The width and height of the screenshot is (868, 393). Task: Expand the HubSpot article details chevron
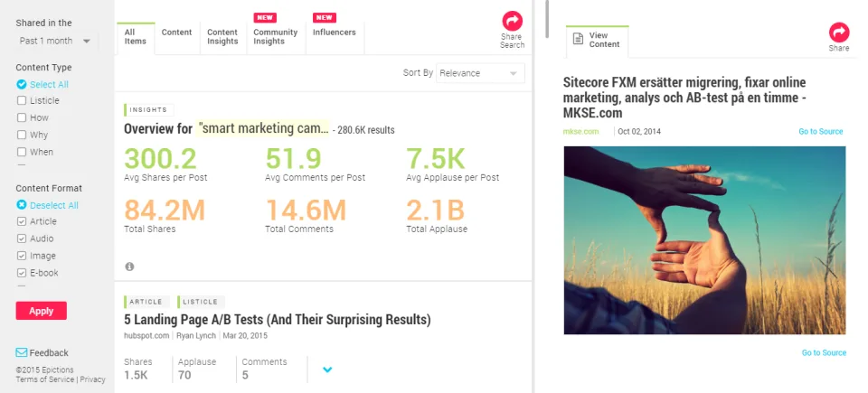click(x=327, y=370)
